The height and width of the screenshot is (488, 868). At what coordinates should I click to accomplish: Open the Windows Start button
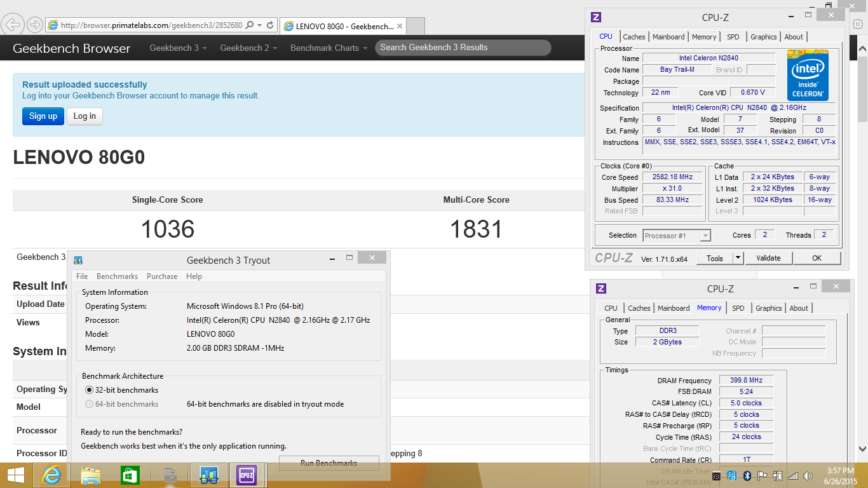tap(15, 475)
